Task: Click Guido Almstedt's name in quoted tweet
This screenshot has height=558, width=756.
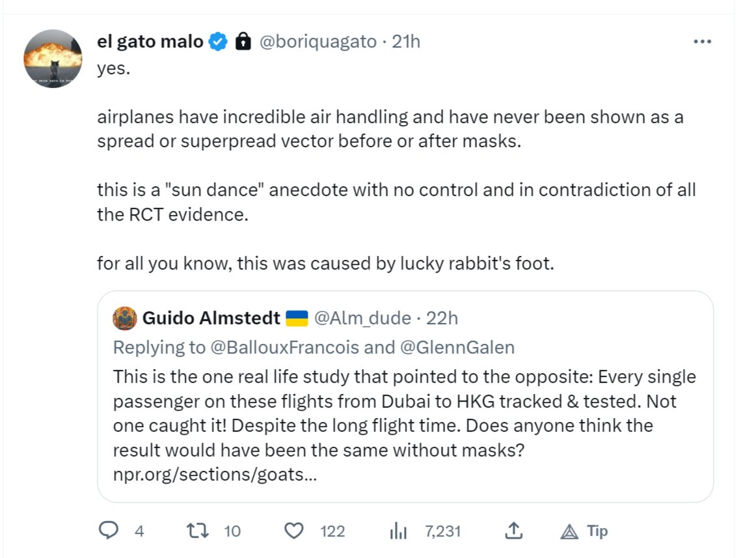Action: pyautogui.click(x=211, y=318)
